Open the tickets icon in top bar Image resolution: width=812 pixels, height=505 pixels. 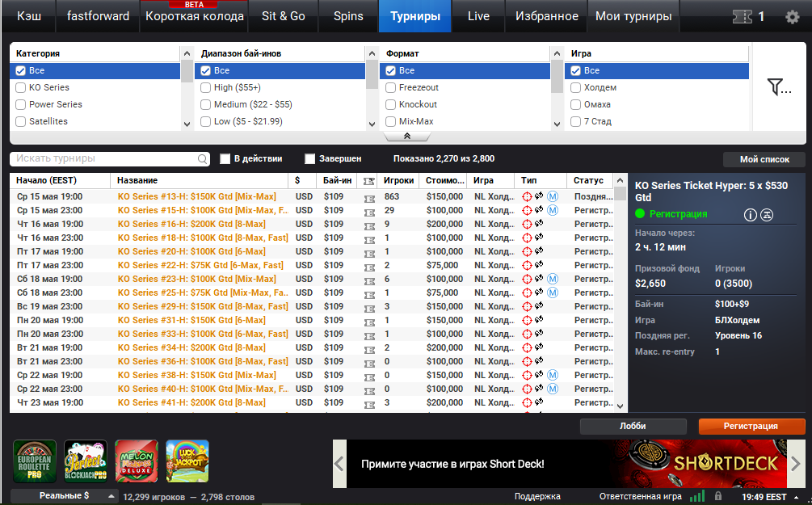(742, 17)
